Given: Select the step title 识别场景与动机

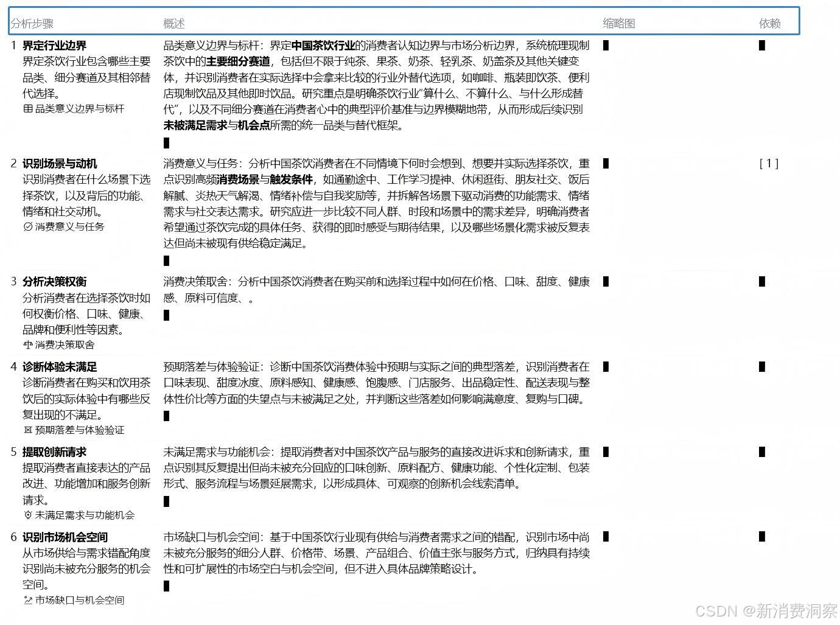Looking at the screenshot, I should click(x=60, y=164).
